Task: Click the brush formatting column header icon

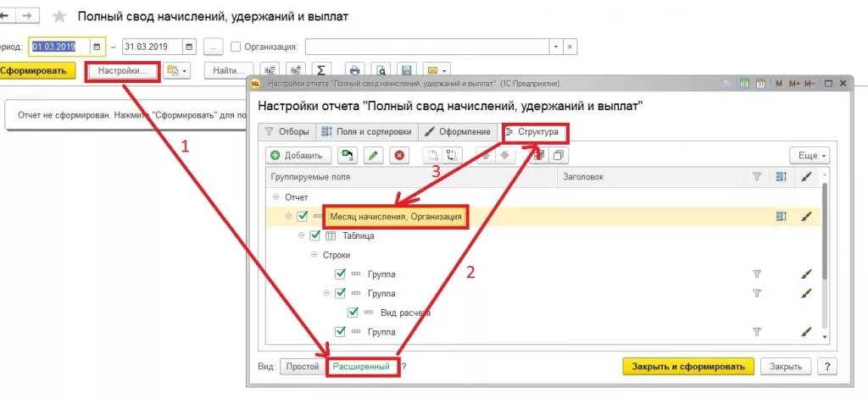Action: click(807, 177)
